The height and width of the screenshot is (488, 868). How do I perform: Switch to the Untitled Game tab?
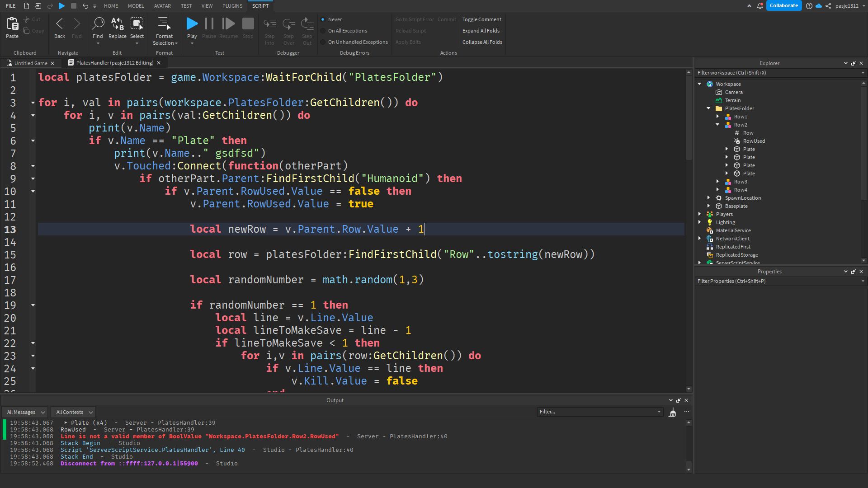(x=30, y=63)
